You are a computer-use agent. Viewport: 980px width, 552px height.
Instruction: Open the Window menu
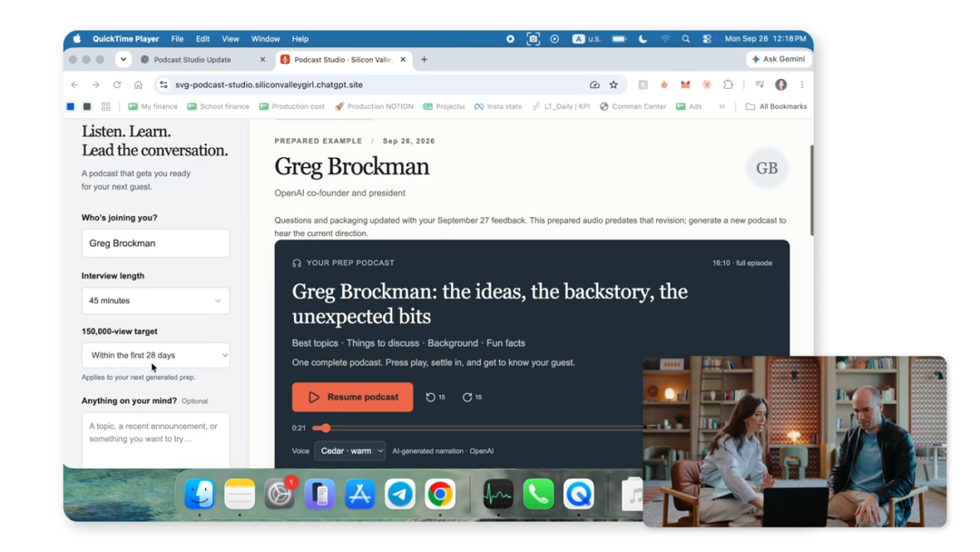click(266, 39)
